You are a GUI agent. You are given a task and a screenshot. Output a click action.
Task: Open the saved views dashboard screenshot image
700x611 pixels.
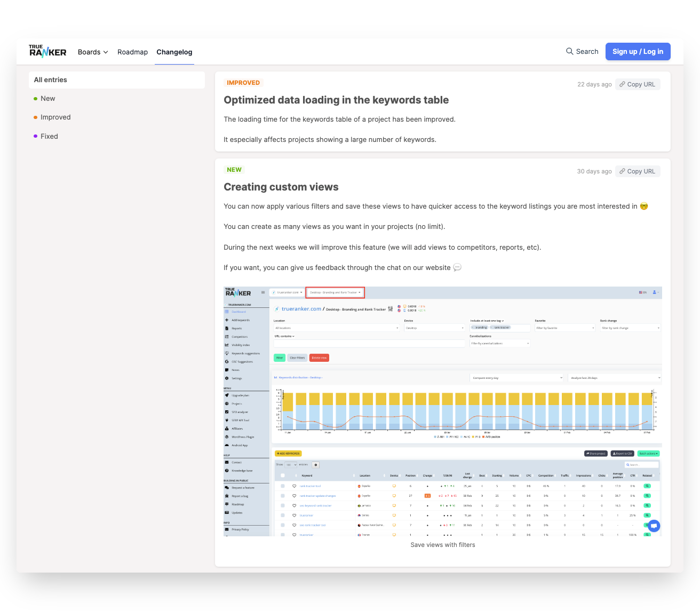pos(443,411)
